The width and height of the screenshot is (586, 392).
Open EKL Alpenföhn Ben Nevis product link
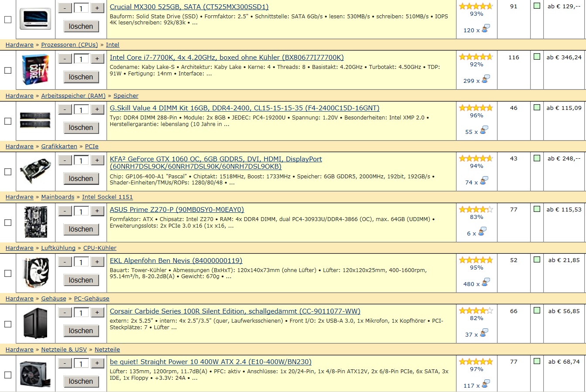tap(176, 261)
